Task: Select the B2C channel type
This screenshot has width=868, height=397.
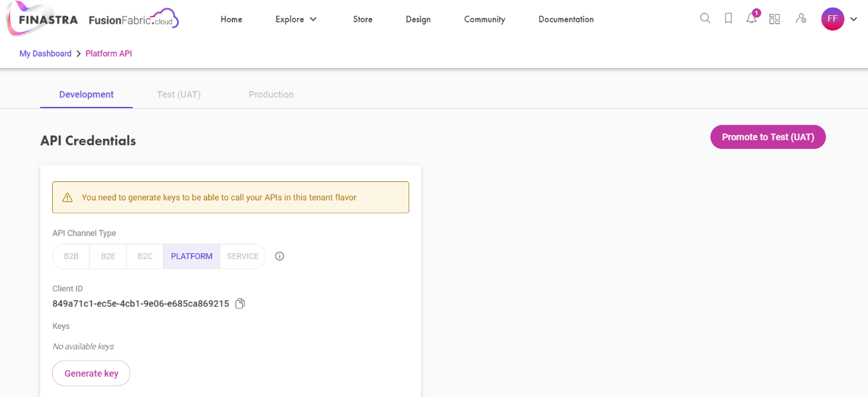Action: click(145, 256)
